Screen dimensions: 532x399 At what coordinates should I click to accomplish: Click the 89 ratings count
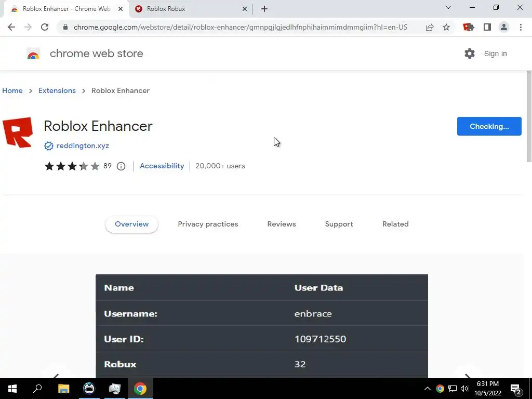(107, 166)
